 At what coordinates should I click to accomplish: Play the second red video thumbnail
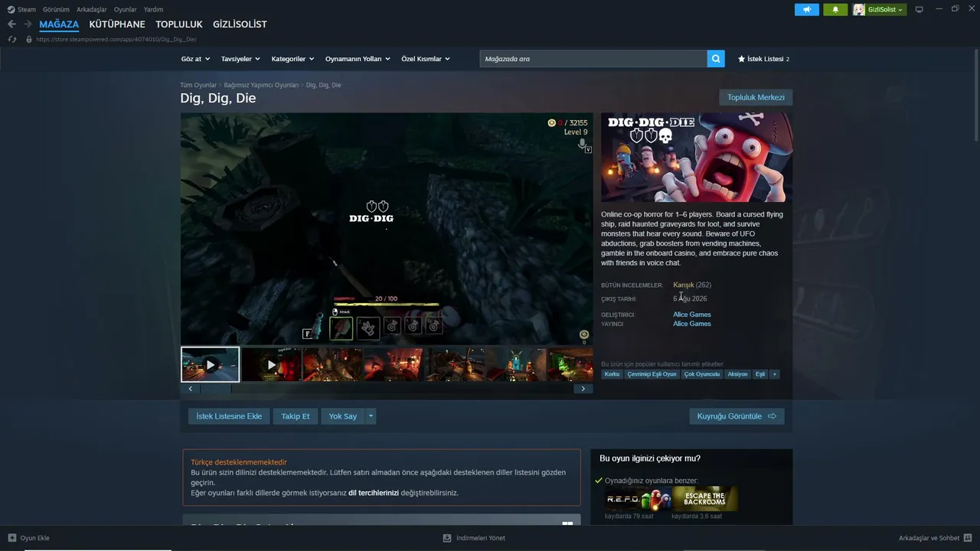272,364
